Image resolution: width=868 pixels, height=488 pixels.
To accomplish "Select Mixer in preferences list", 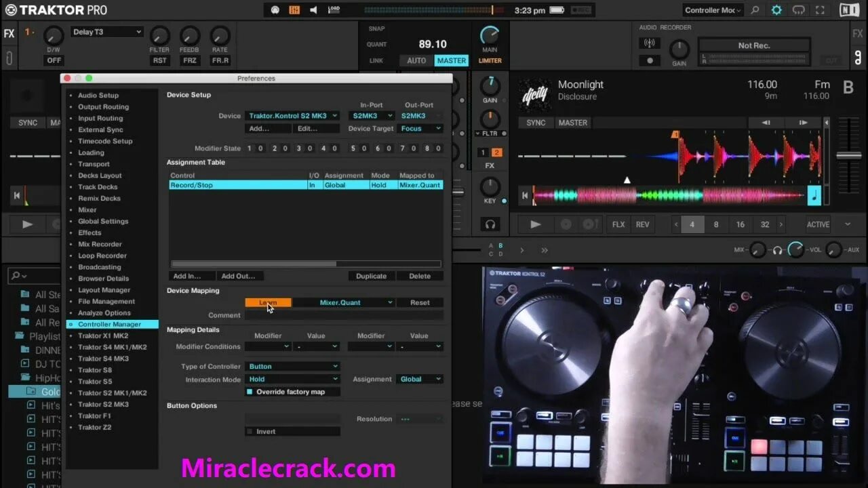I will [x=87, y=210].
